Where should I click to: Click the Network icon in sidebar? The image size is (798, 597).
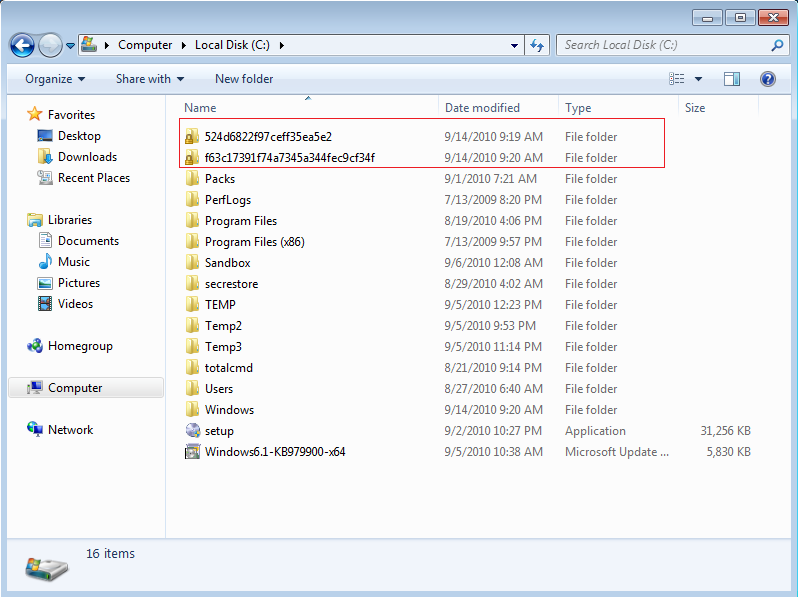35,429
